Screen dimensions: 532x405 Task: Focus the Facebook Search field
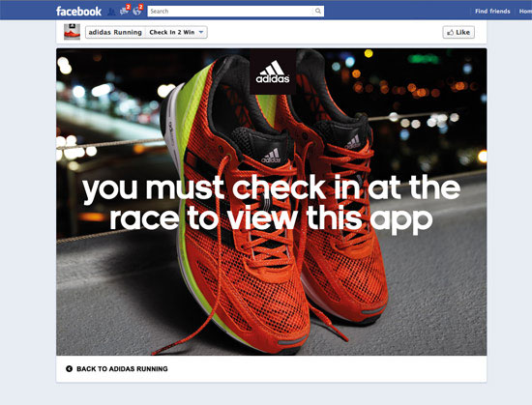click(x=235, y=12)
